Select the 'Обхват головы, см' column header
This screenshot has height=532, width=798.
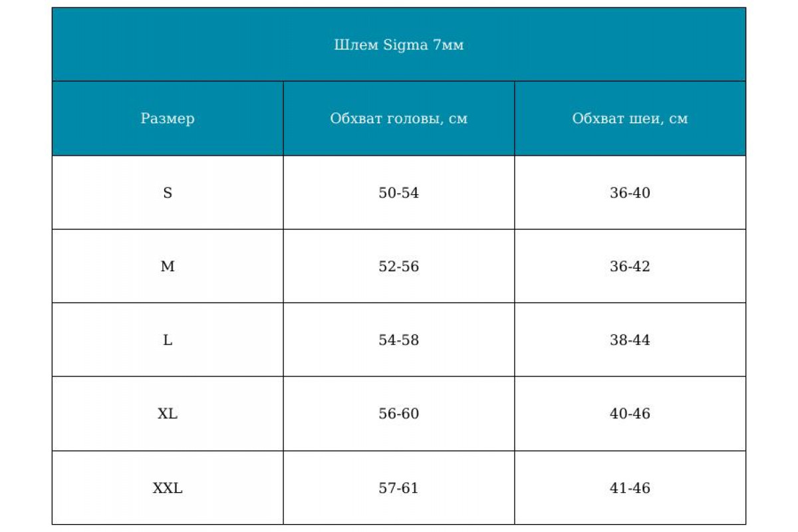click(399, 118)
